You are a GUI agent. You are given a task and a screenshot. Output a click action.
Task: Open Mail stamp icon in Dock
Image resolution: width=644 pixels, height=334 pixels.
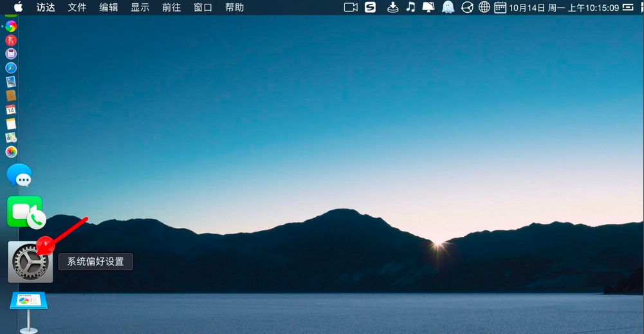point(11,82)
